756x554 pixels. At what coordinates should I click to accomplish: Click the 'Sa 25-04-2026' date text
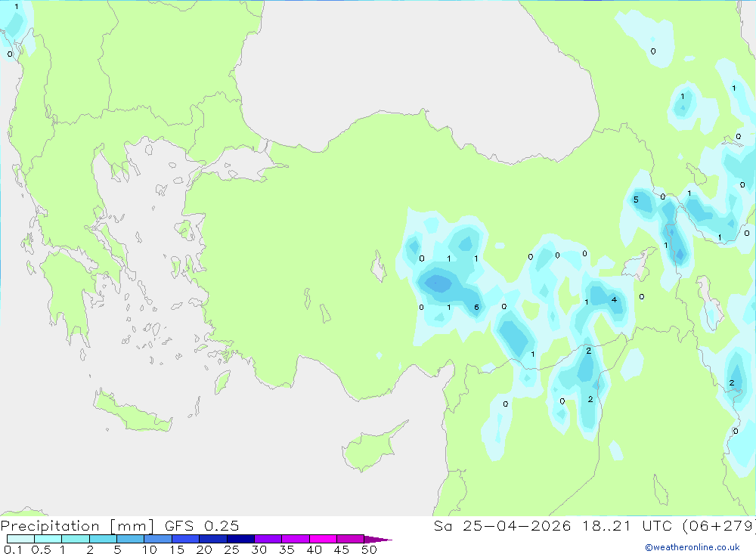pyautogui.click(x=503, y=526)
